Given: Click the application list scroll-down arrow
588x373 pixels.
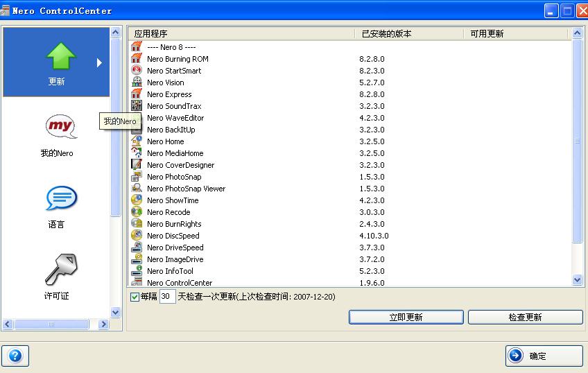Looking at the screenshot, I should (577, 279).
